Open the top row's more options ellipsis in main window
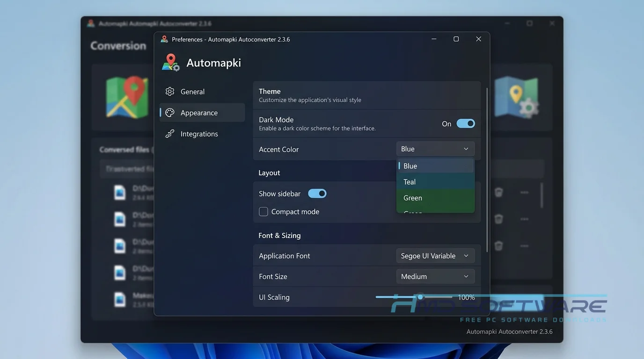 coord(524,192)
